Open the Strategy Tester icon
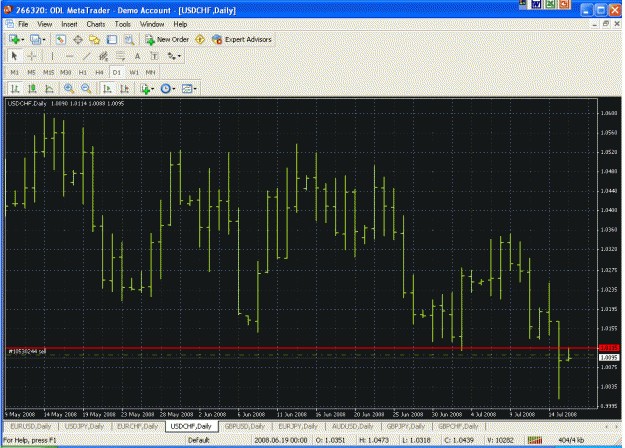Viewport: 625px width, 448px height. click(x=129, y=39)
